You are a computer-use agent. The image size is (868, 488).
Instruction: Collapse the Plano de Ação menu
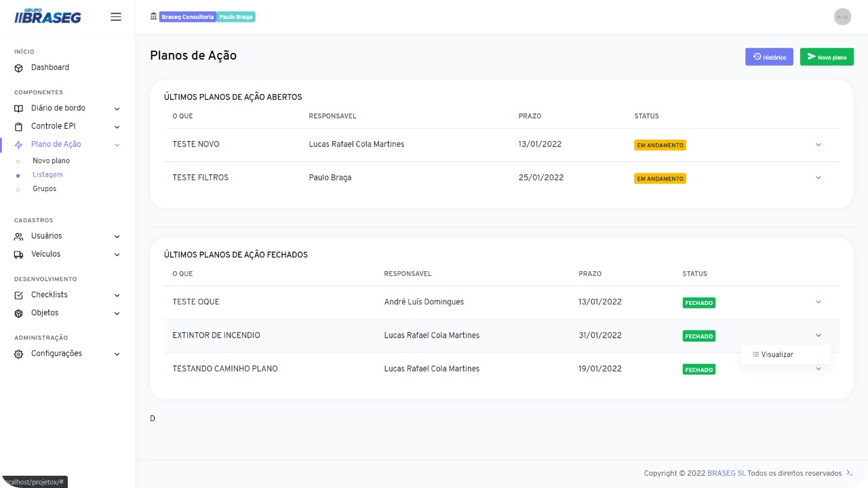coord(117,144)
